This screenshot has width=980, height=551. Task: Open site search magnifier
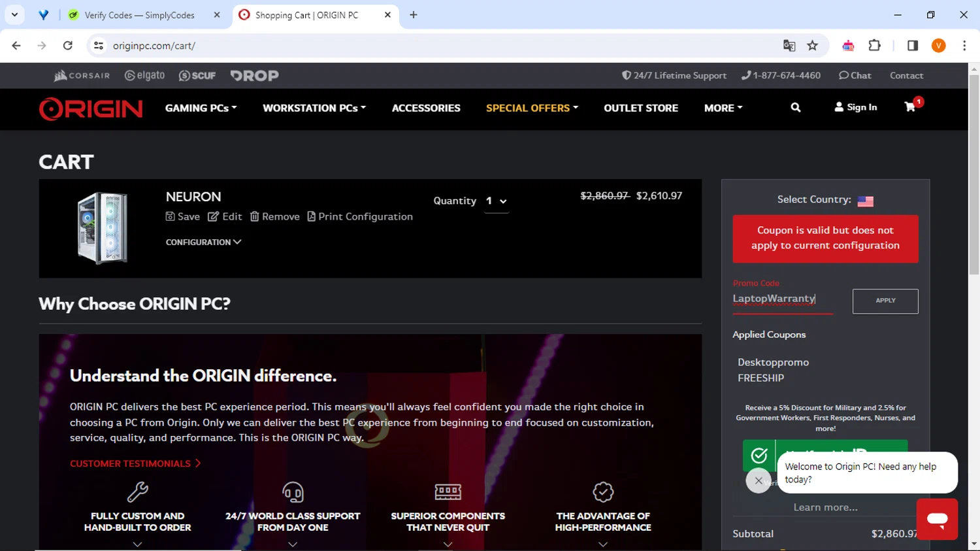click(x=795, y=107)
